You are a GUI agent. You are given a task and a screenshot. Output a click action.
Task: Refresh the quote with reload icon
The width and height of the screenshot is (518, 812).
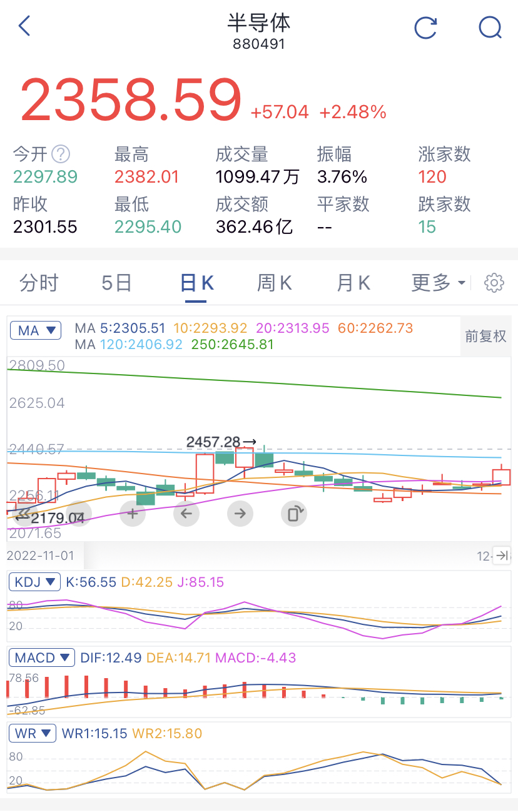coord(426,28)
